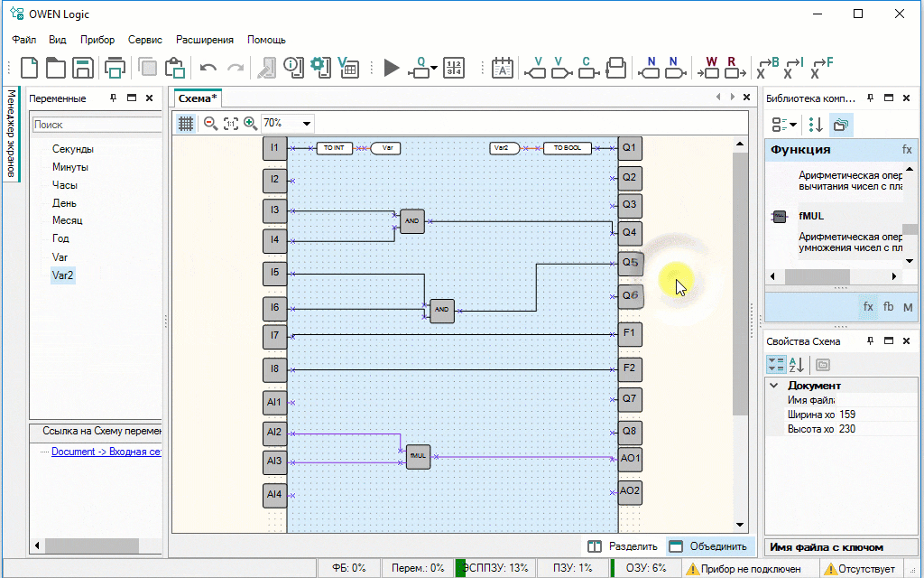Collapse the Документ property group

773,386
